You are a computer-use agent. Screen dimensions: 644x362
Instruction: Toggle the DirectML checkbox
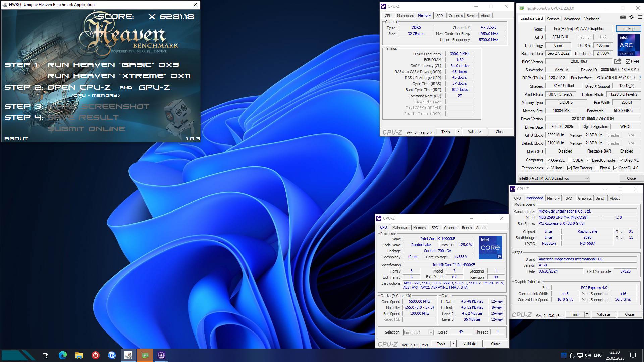coord(621,160)
